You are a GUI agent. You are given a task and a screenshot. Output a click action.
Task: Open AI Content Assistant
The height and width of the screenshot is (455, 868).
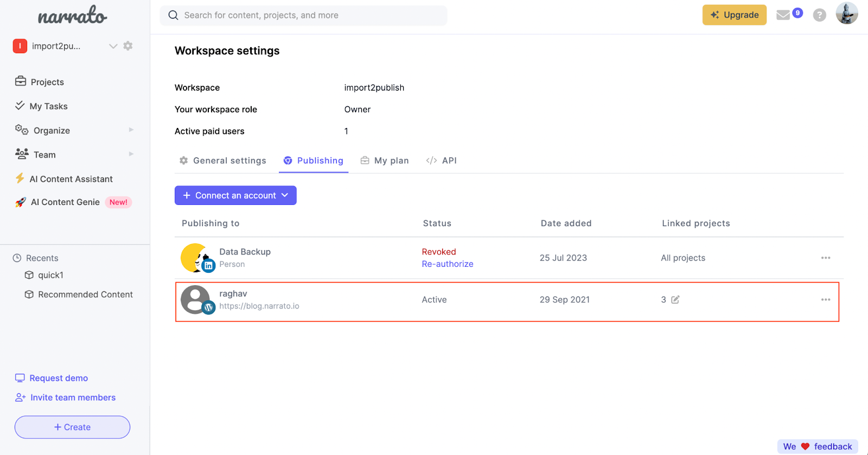[x=64, y=179]
